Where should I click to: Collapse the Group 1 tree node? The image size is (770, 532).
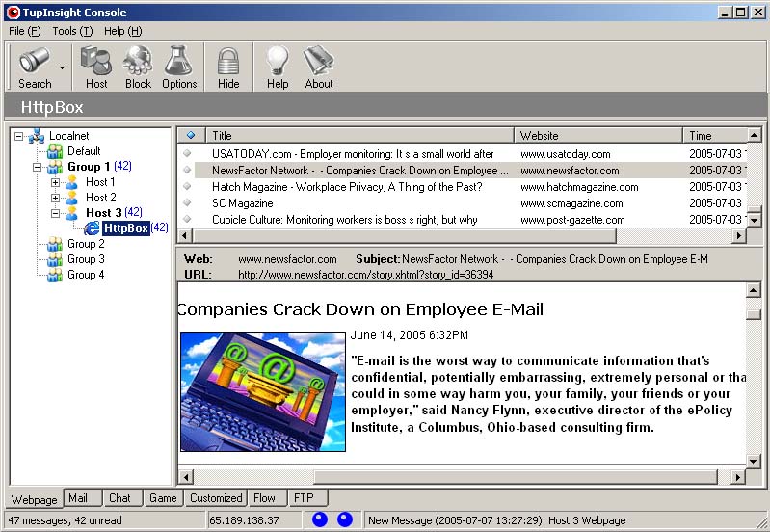(x=37, y=167)
